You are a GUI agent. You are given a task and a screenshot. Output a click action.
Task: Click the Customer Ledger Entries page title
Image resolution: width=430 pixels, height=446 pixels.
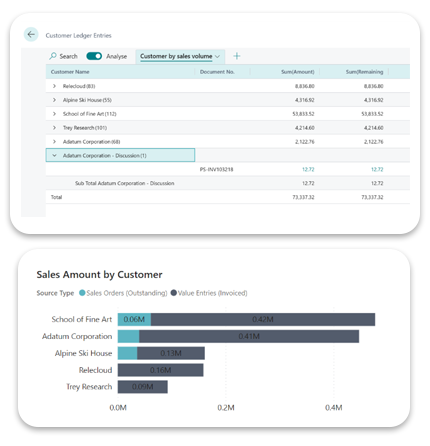pyautogui.click(x=78, y=35)
